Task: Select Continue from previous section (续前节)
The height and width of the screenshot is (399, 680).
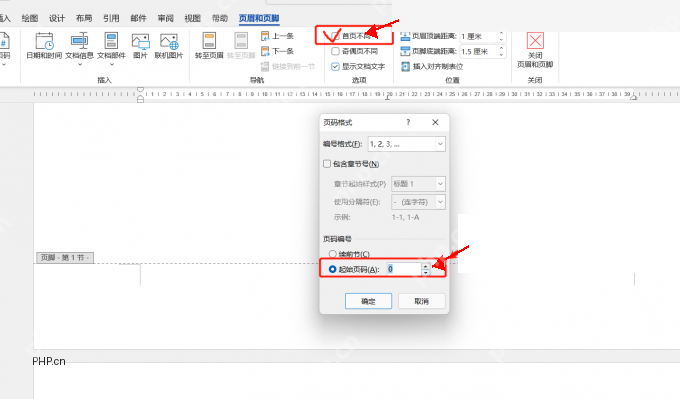Action: (333, 254)
